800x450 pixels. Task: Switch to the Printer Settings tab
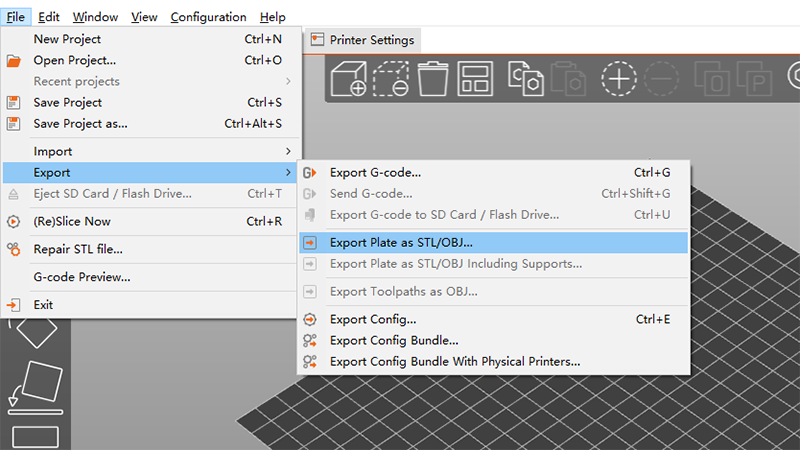pos(361,40)
